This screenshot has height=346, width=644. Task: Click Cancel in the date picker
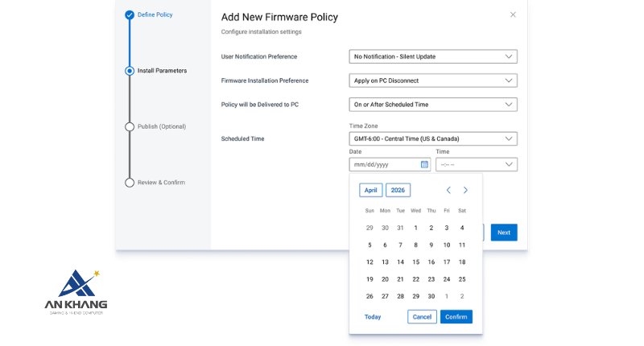[422, 317]
